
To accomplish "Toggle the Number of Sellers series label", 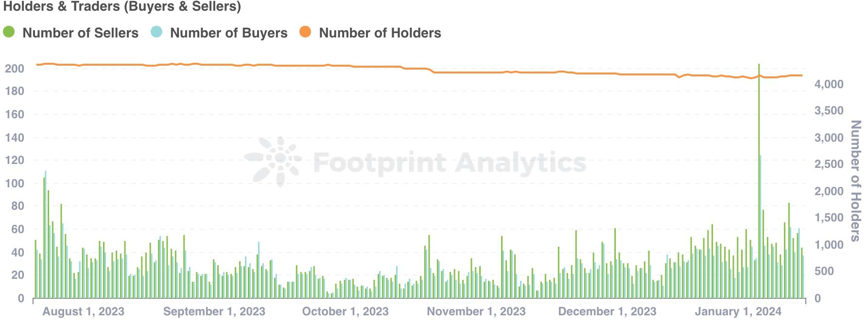I will [x=80, y=33].
